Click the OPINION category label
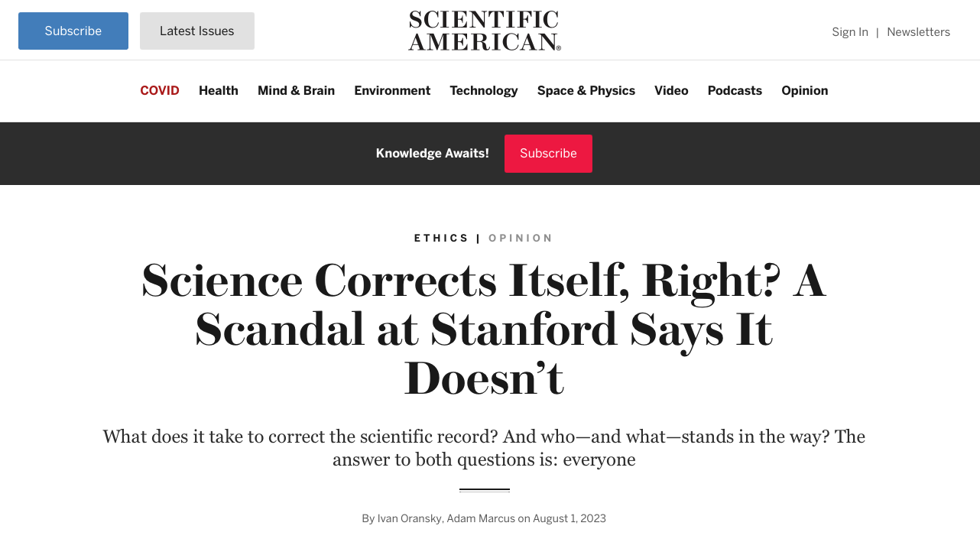This screenshot has height=539, width=980. [521, 239]
